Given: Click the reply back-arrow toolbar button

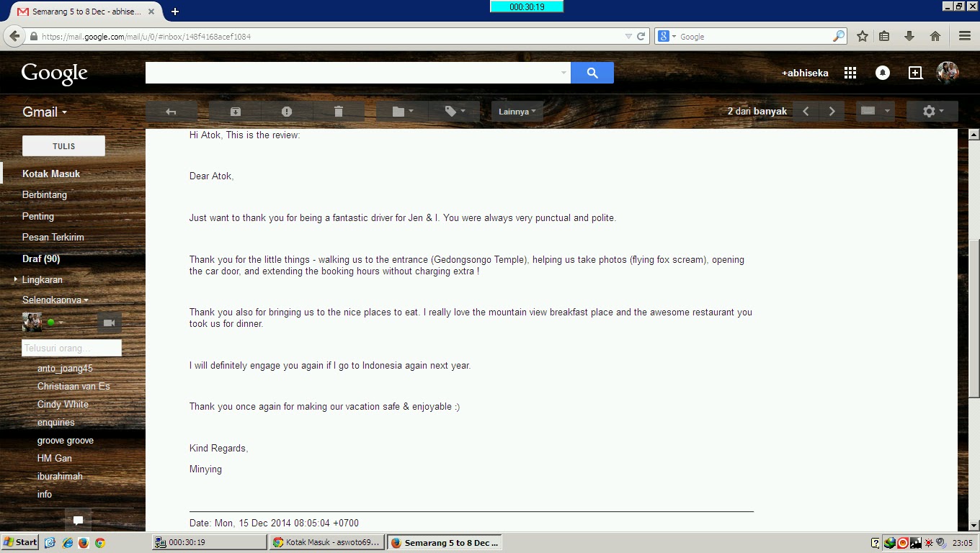Looking at the screenshot, I should [171, 112].
